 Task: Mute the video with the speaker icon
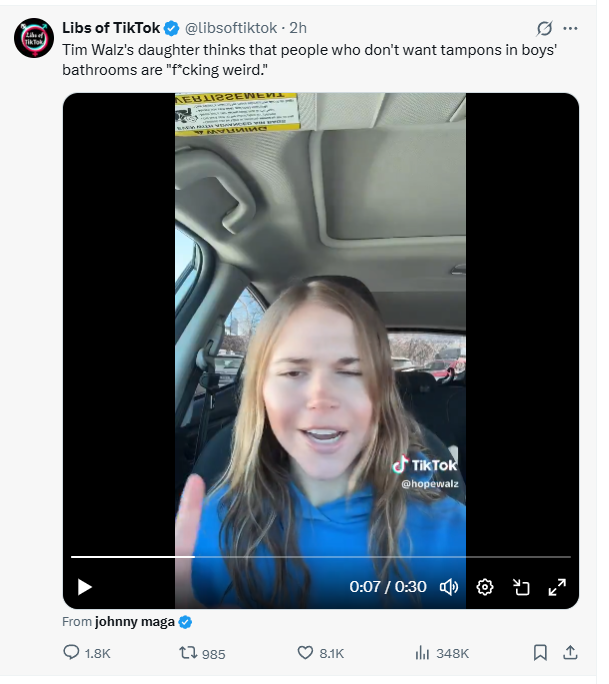[x=449, y=587]
